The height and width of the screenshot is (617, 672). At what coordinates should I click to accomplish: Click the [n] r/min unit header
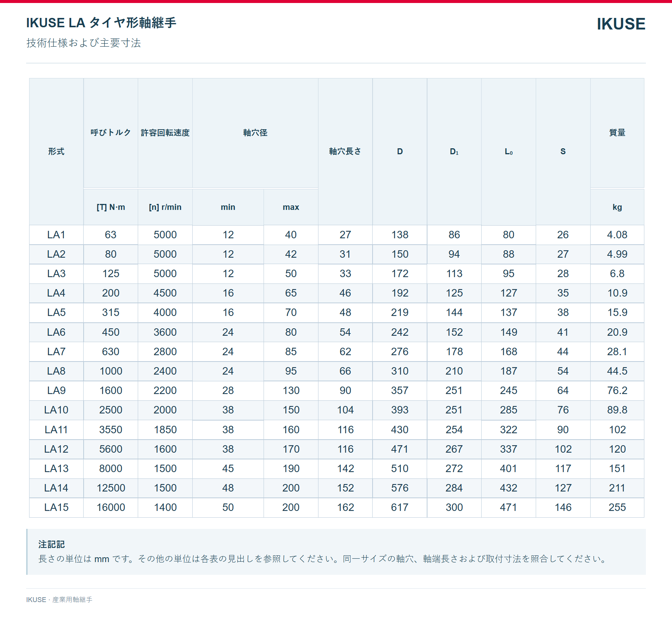pos(165,207)
